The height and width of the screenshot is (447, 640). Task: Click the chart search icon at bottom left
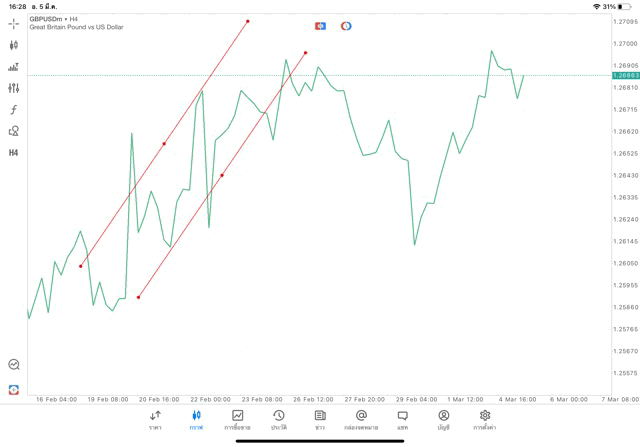(14, 365)
